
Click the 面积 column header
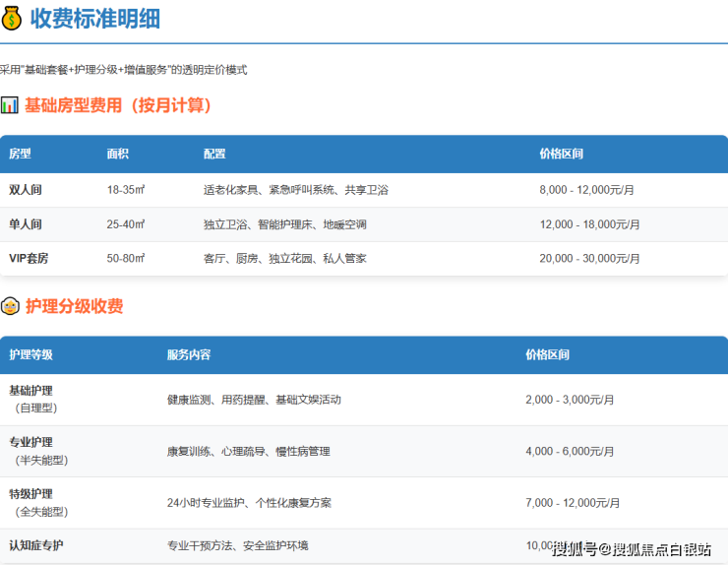[118, 154]
